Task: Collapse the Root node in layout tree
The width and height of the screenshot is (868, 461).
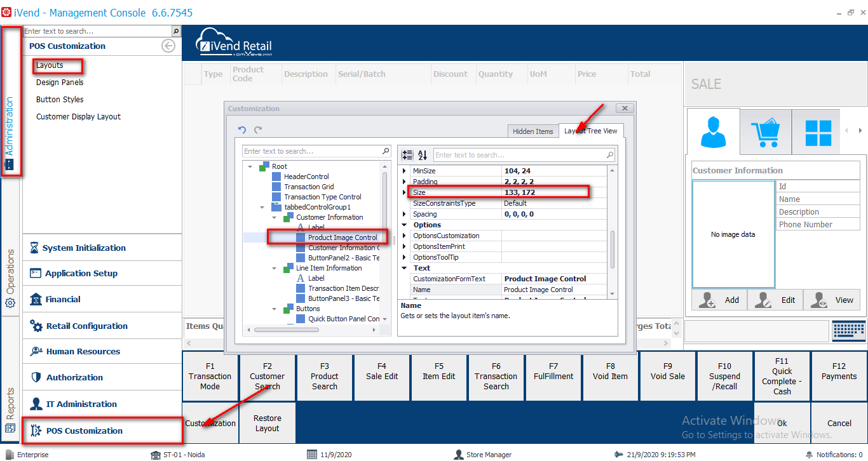Action: pos(250,166)
